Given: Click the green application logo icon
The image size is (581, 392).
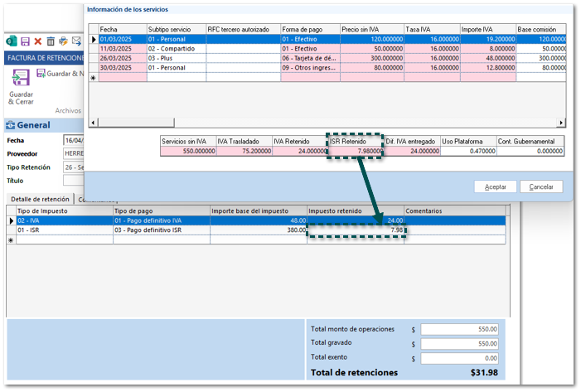Looking at the screenshot, I should 12,41.
